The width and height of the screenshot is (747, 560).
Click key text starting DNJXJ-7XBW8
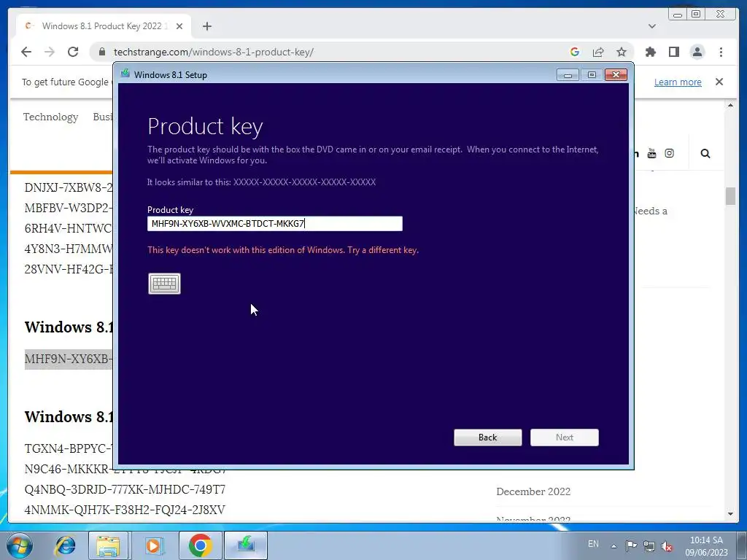(69, 187)
